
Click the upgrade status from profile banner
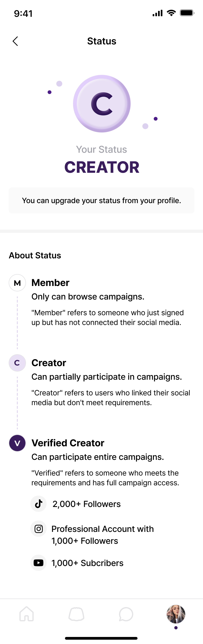(x=101, y=200)
